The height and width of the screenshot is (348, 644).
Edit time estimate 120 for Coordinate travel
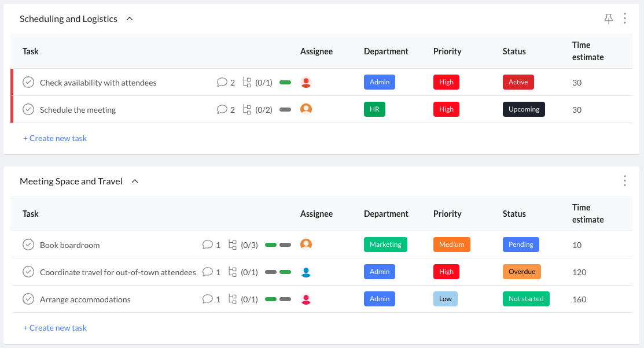pos(579,272)
